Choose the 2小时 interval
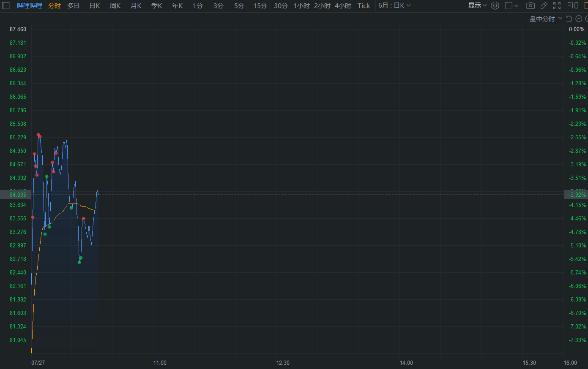 (322, 5)
